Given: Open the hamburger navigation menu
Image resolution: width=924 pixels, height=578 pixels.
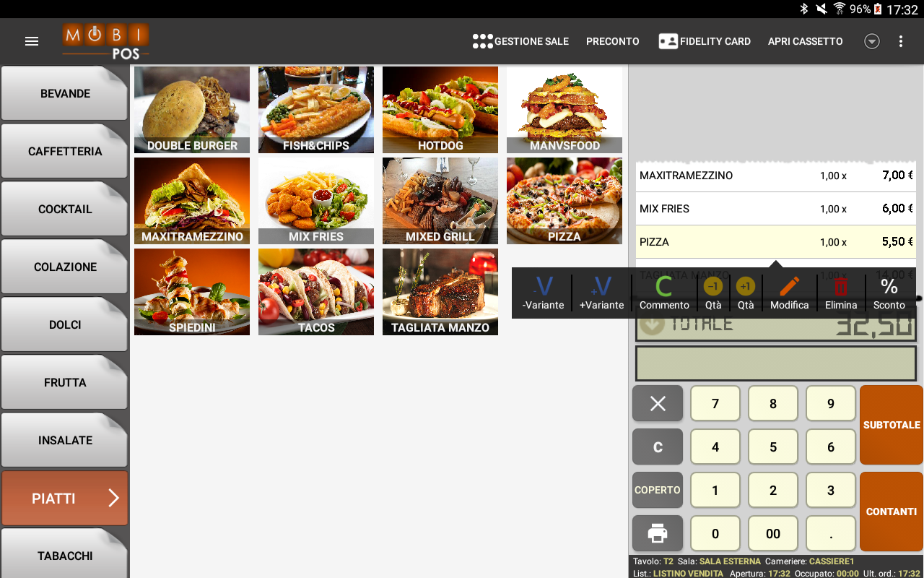Looking at the screenshot, I should [x=32, y=41].
